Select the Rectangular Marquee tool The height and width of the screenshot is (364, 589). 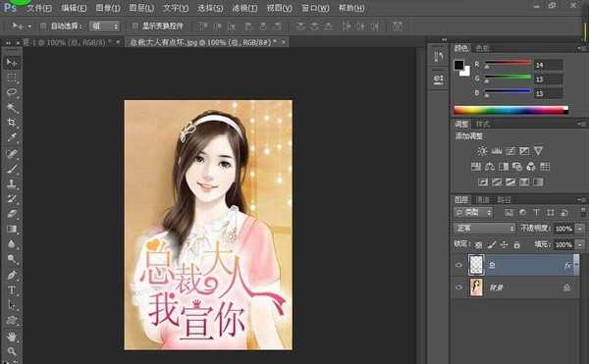coord(12,78)
